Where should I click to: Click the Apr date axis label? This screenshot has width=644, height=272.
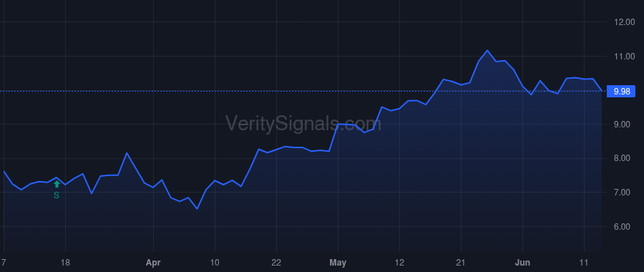[153, 263]
